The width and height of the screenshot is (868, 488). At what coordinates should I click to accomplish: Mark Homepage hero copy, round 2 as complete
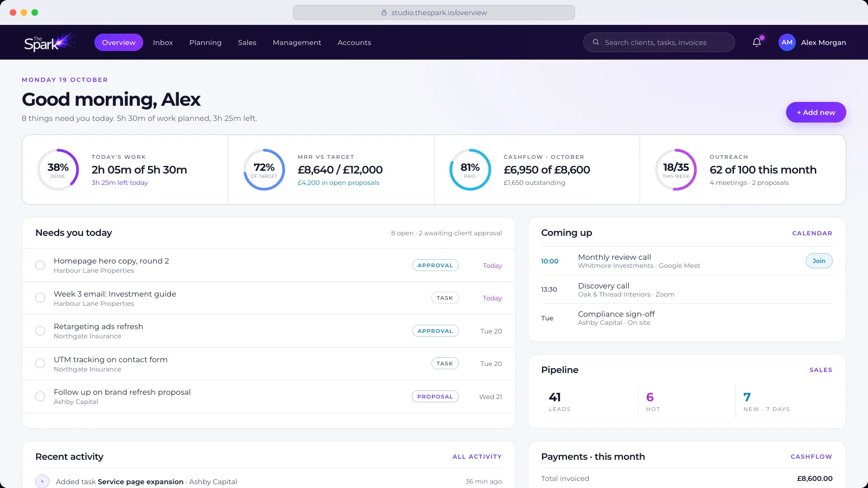click(40, 265)
